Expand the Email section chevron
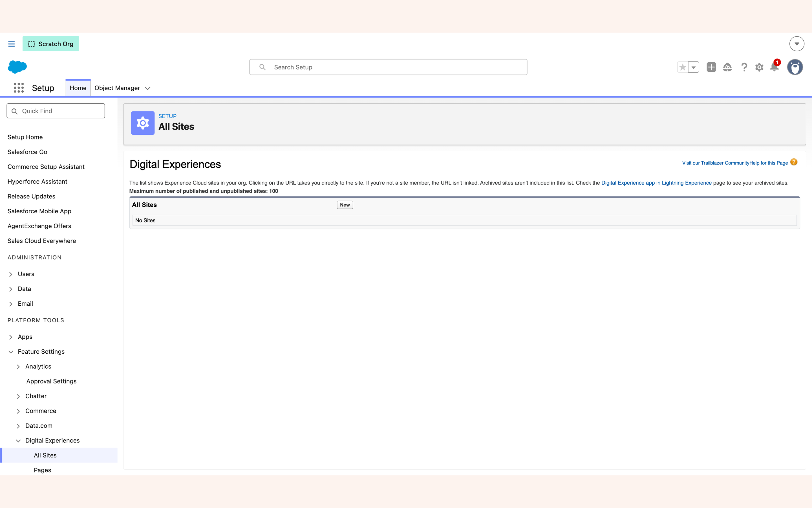The width and height of the screenshot is (812, 508). pyautogui.click(x=11, y=304)
